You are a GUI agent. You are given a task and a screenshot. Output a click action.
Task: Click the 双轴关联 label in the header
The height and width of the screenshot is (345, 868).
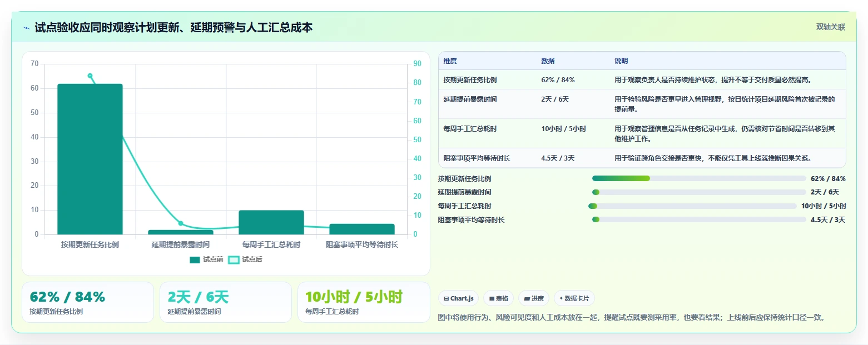click(x=831, y=27)
